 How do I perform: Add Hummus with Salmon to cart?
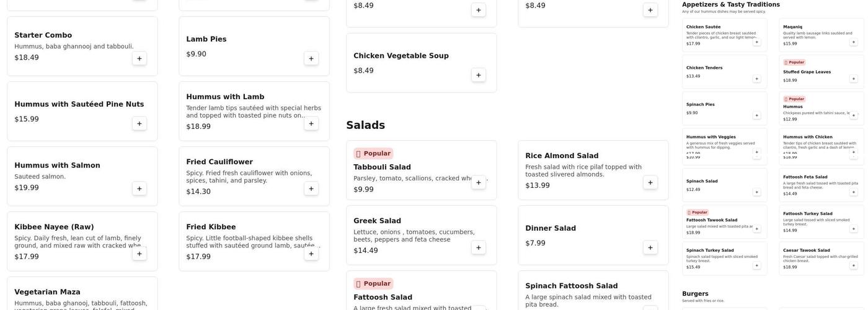[139, 188]
